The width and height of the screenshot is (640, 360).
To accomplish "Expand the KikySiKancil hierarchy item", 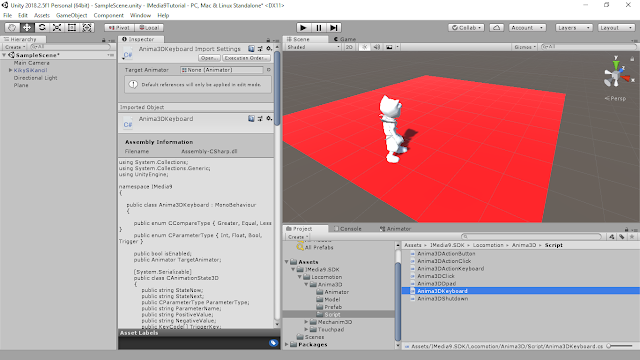I will tap(10, 70).
